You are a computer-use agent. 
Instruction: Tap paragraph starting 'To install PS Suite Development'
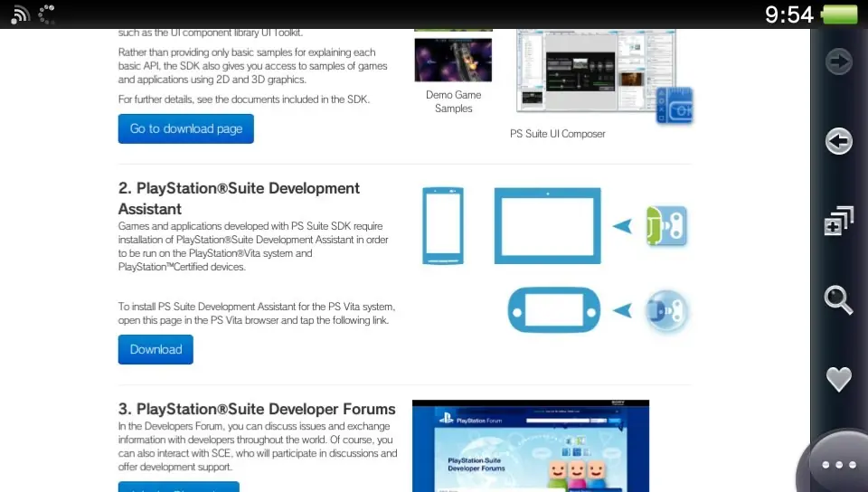(257, 313)
